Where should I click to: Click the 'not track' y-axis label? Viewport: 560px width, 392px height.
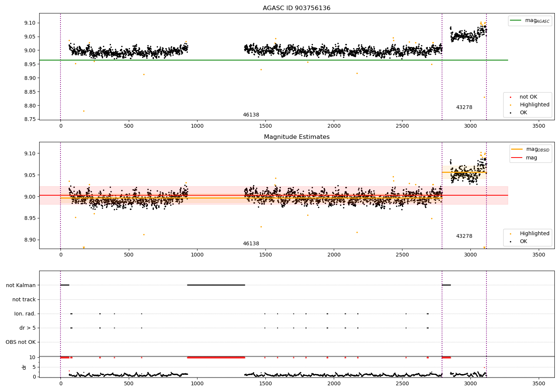pos(24,299)
